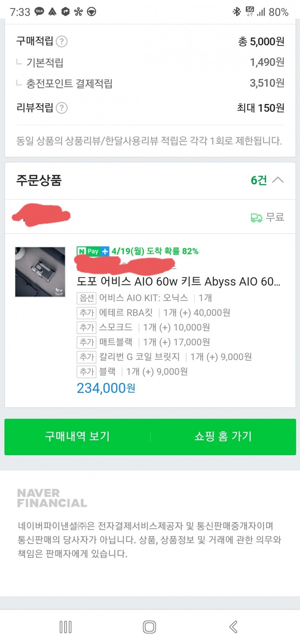
Task: Tap the Android back navigation arrow
Action: (233, 627)
